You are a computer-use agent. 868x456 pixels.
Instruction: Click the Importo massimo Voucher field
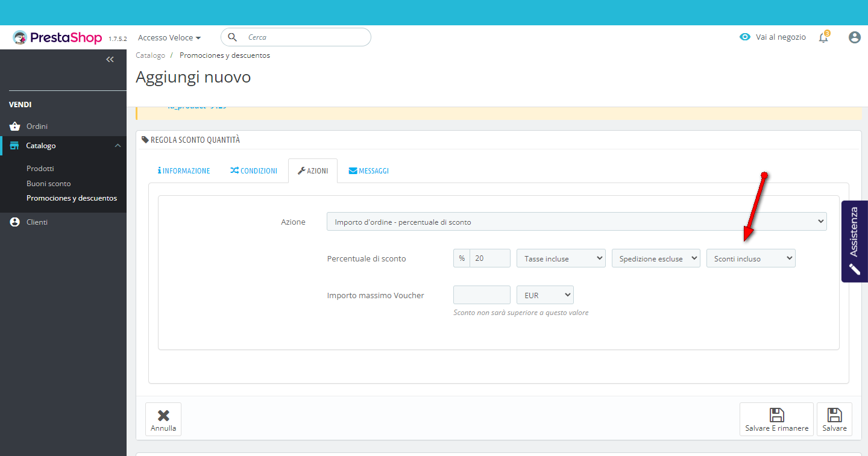[482, 295]
